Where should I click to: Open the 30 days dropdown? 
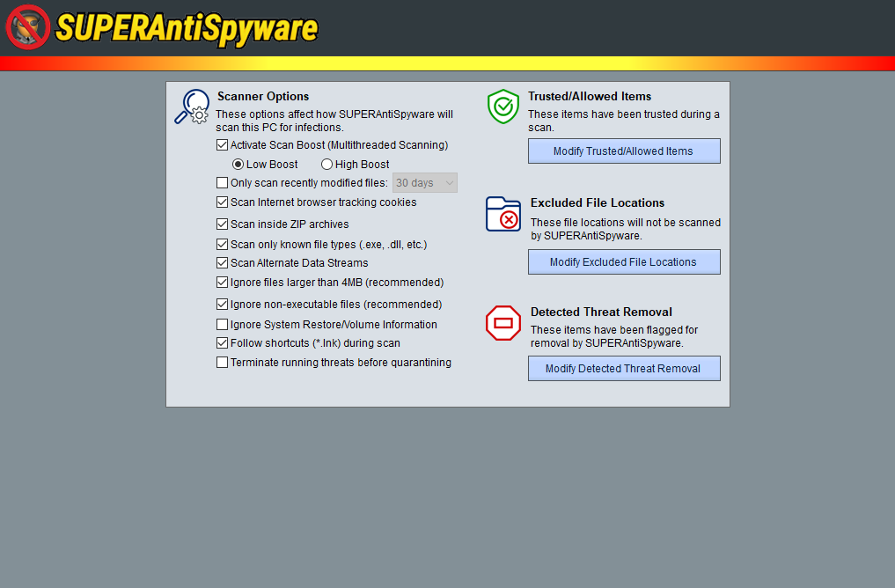click(425, 183)
